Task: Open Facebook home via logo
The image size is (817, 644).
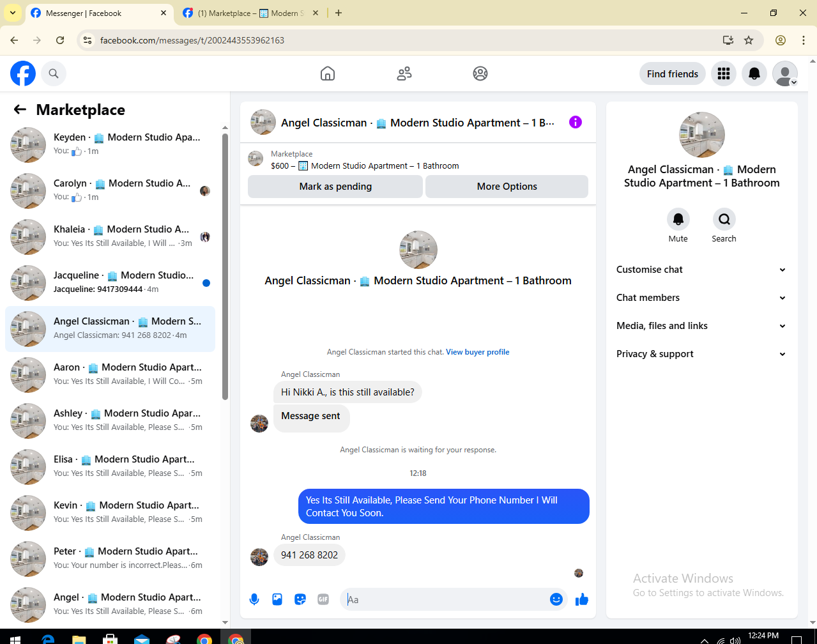Action: click(x=23, y=73)
